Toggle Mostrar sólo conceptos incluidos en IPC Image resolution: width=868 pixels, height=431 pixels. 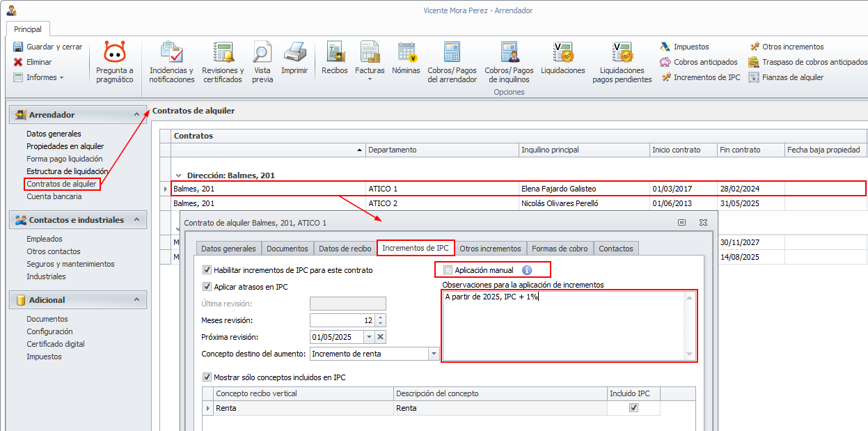pos(207,377)
